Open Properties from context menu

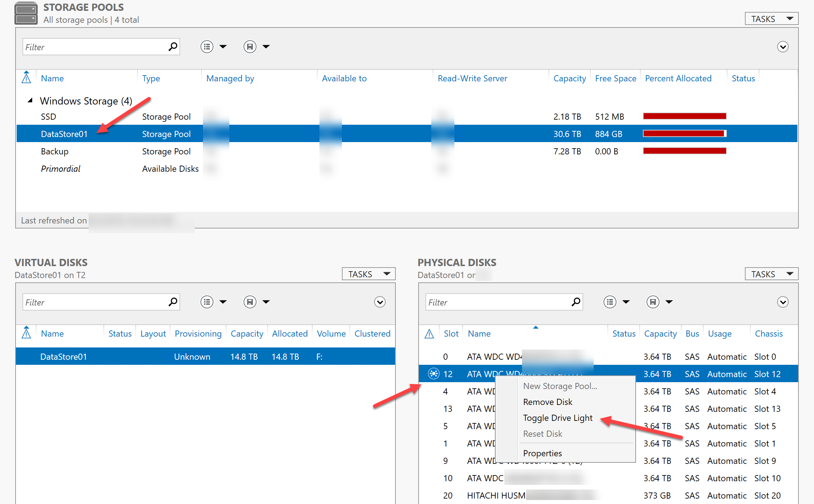coord(542,453)
